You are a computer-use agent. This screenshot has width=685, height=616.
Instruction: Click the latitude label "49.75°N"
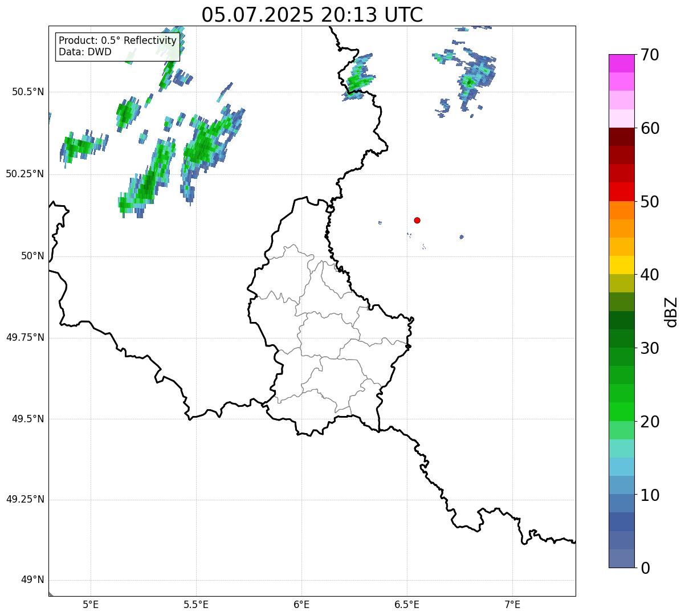click(25, 337)
